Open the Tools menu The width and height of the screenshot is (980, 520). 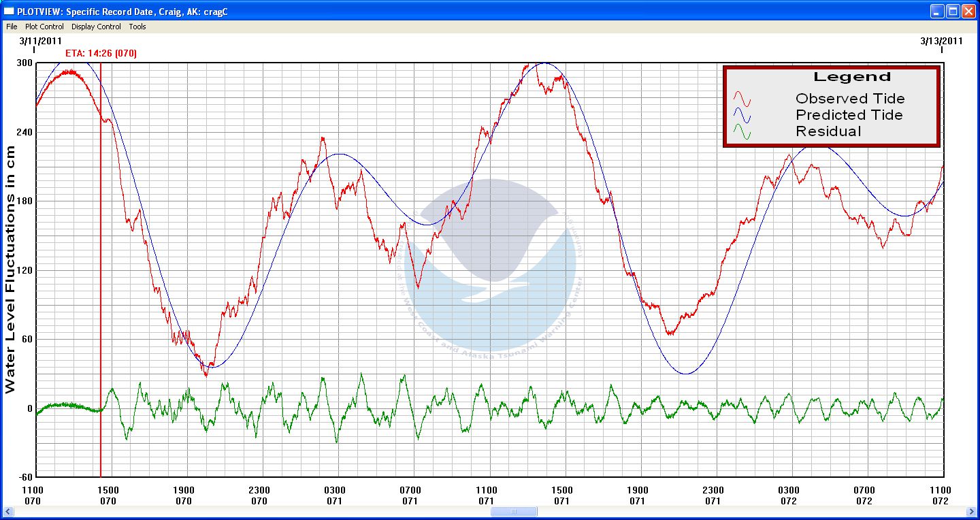click(x=137, y=27)
